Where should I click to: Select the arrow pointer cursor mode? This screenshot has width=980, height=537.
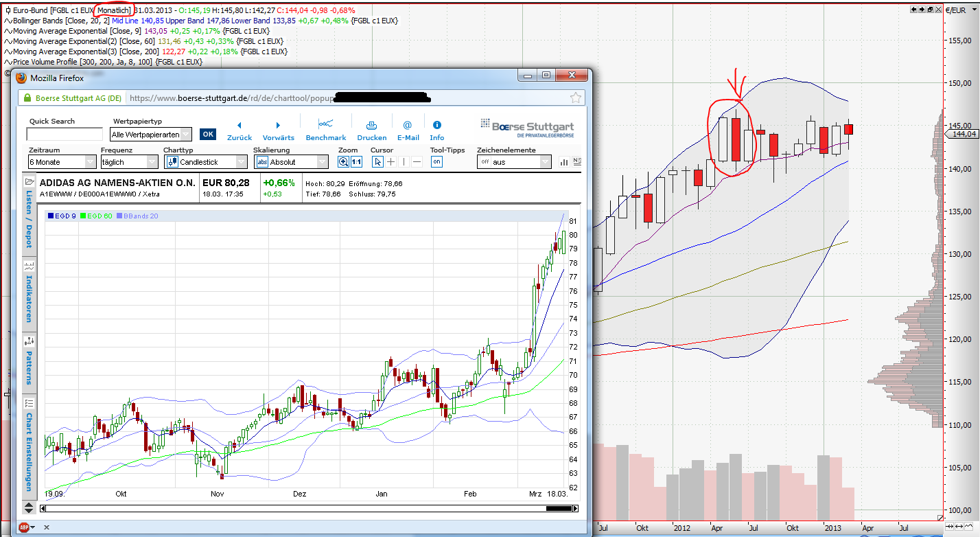(x=377, y=162)
